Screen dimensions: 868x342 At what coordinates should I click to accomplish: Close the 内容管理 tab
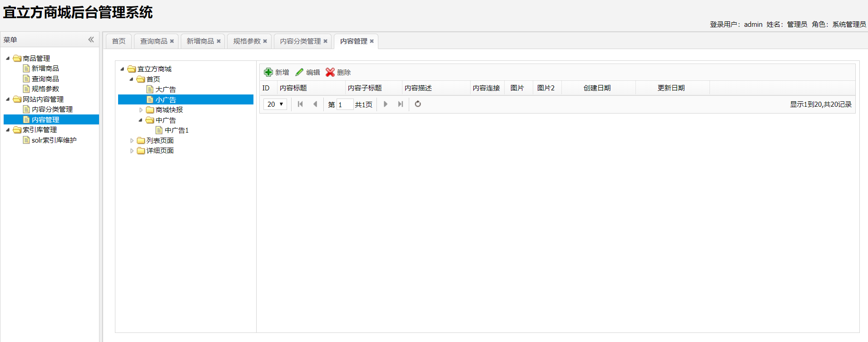coord(372,41)
